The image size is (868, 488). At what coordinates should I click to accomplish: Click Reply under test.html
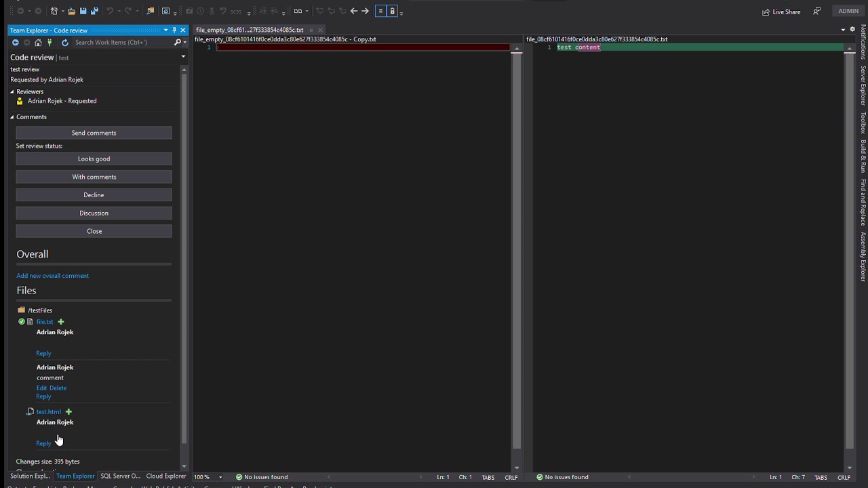click(x=43, y=443)
